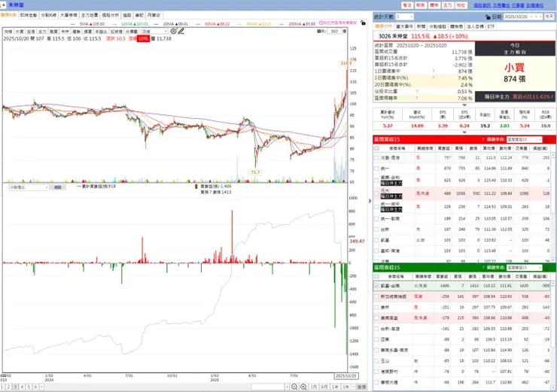Viewport: 557px width, 392px height.
Task: Check the 美林 sell row checkbox
Action: [x=376, y=307]
